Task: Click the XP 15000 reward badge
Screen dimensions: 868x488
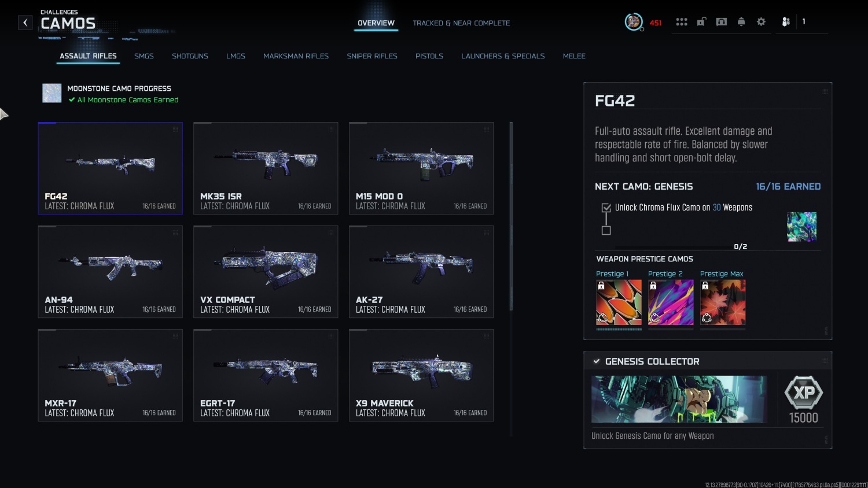Action: (x=804, y=400)
